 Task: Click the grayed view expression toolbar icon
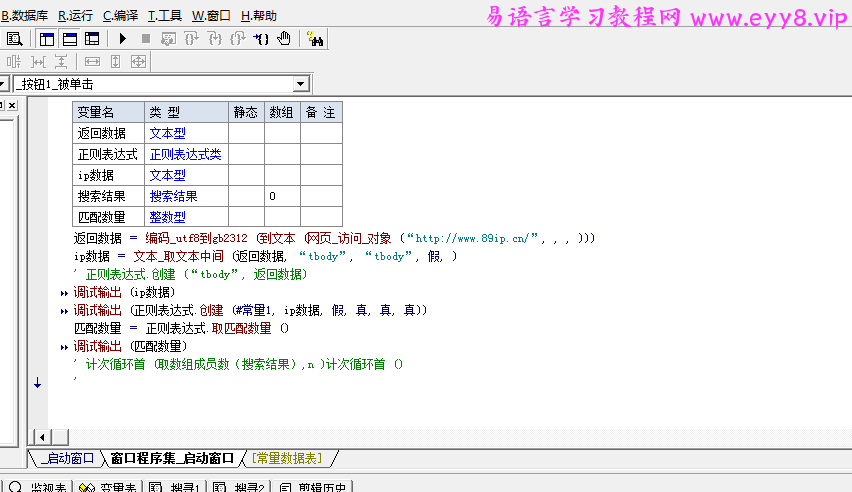(x=168, y=39)
